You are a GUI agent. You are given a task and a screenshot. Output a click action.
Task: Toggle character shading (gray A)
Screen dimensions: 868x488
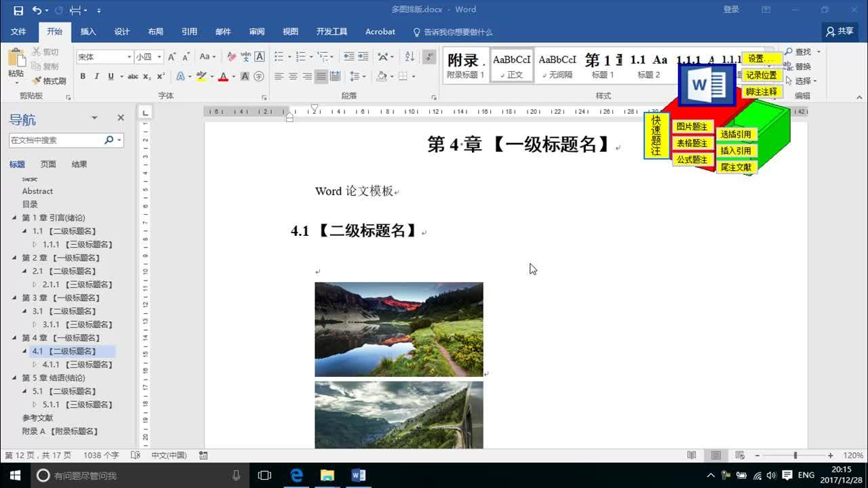click(245, 77)
